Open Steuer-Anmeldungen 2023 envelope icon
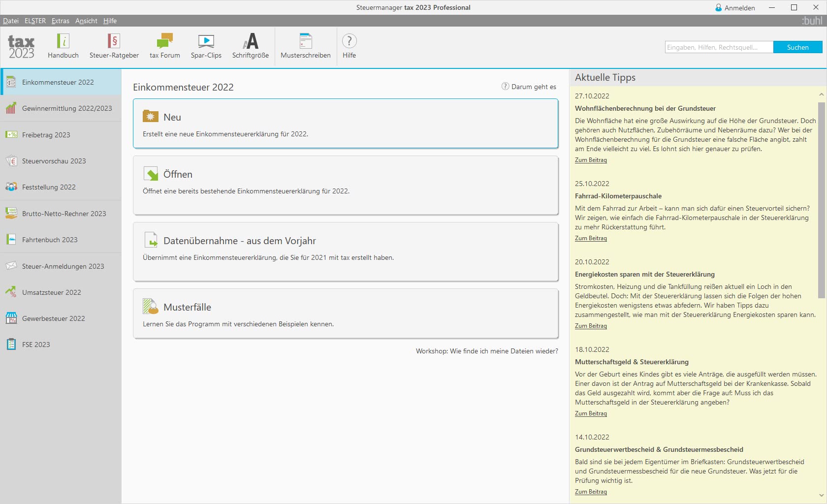The height and width of the screenshot is (504, 827). pos(11,266)
